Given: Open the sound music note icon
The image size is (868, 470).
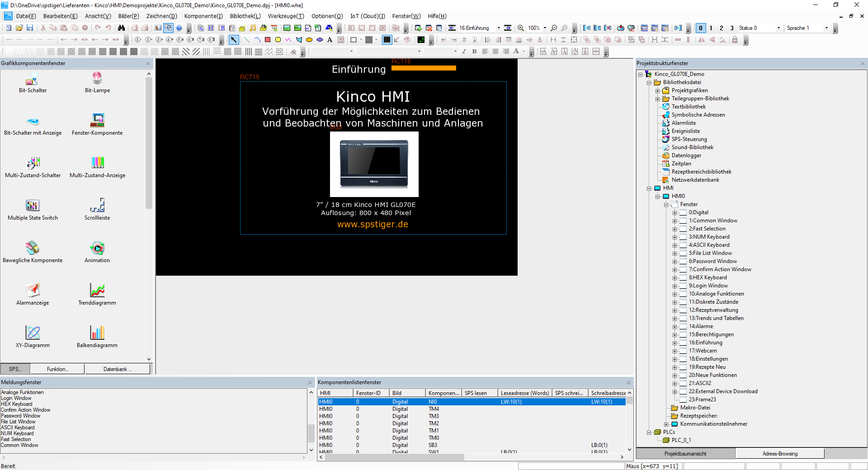Looking at the screenshot, I should [253, 28].
